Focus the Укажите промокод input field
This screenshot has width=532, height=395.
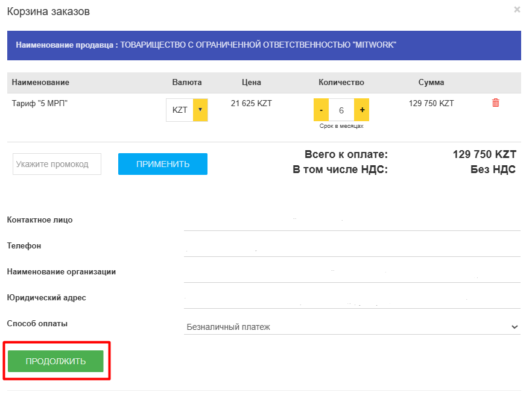[x=57, y=164]
